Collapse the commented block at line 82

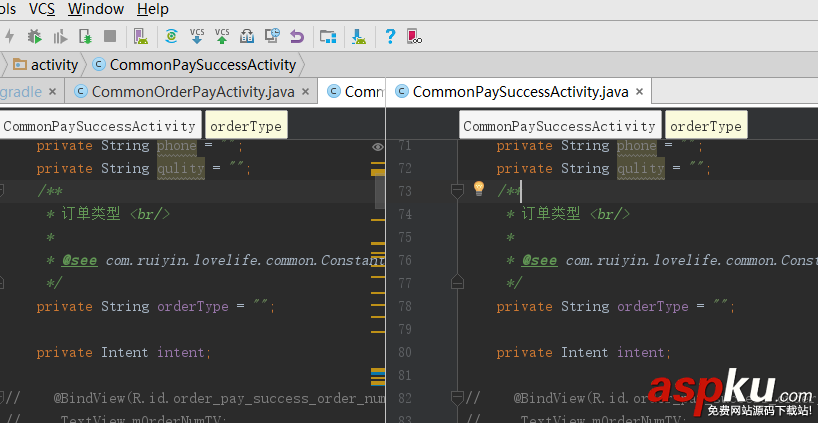457,398
